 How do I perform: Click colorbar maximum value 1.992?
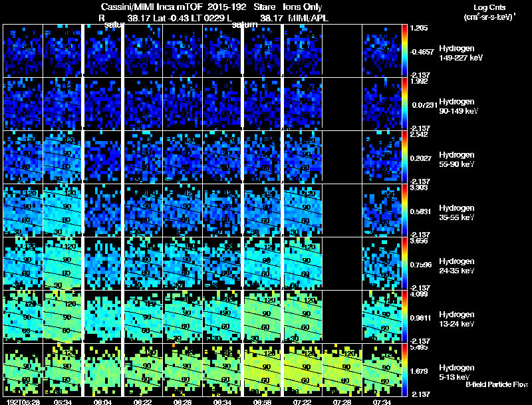coord(419,81)
